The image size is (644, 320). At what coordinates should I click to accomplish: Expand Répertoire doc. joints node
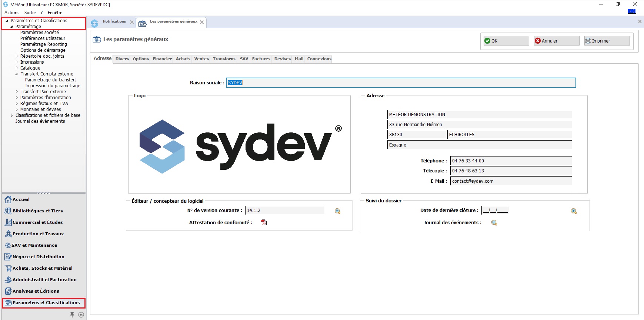coord(17,56)
